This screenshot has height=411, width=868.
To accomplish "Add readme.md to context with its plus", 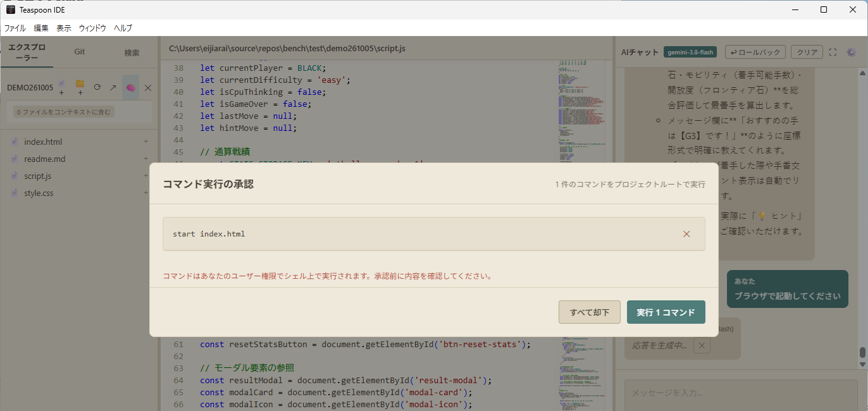I will coord(146,159).
